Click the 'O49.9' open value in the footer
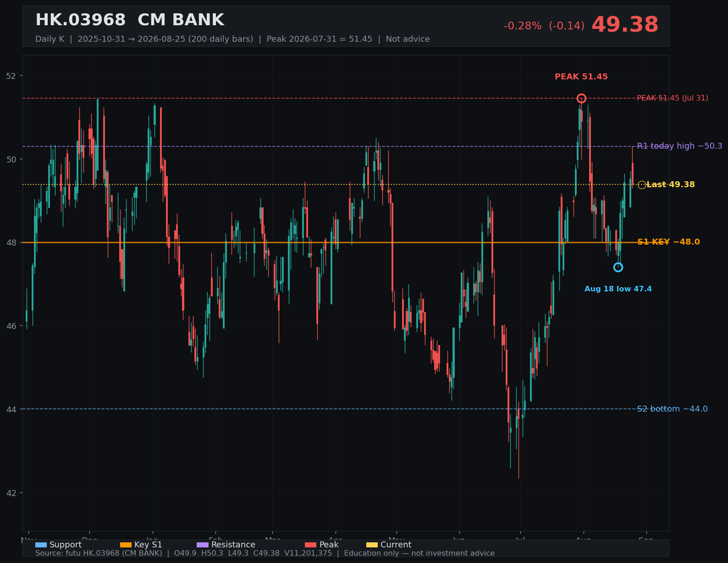This screenshot has height=563, width=728. coord(185,553)
